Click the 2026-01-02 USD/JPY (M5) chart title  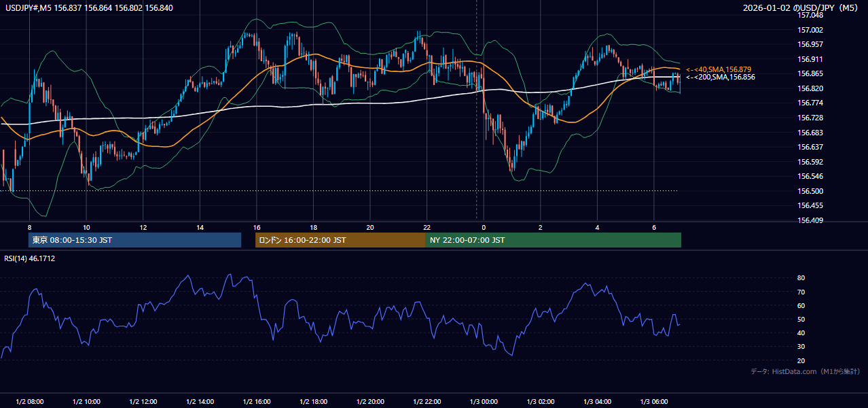click(801, 7)
